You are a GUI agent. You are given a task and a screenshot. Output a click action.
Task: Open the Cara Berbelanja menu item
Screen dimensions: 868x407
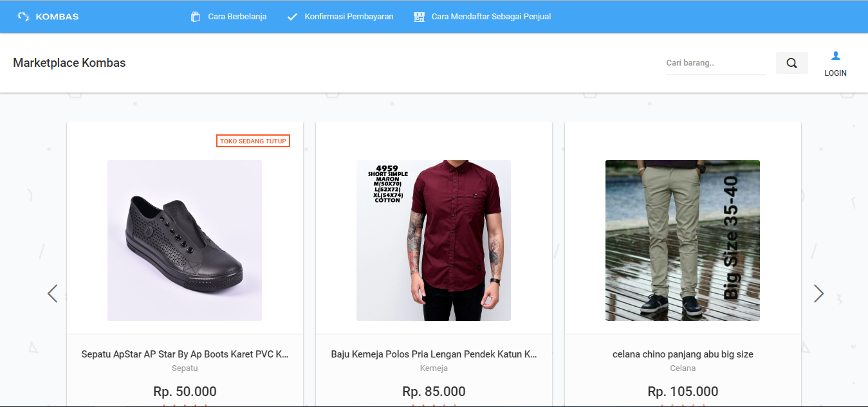pyautogui.click(x=237, y=17)
